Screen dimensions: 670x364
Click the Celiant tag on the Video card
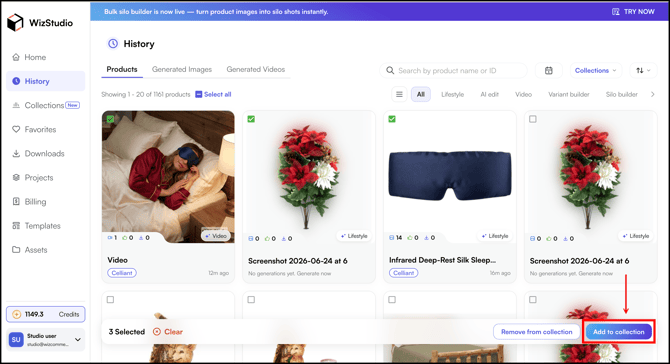[x=122, y=273]
